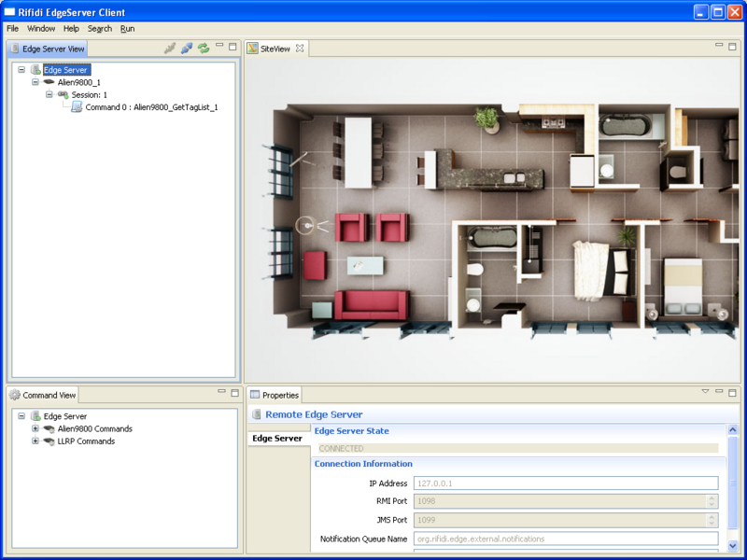The width and height of the screenshot is (747, 560).
Task: Select the Edge Server properties tab
Action: click(x=277, y=438)
